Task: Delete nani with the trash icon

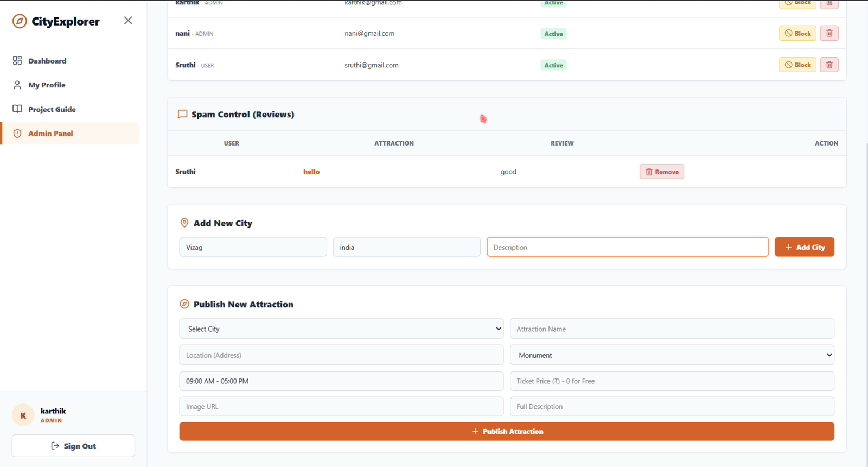Action: coord(829,33)
